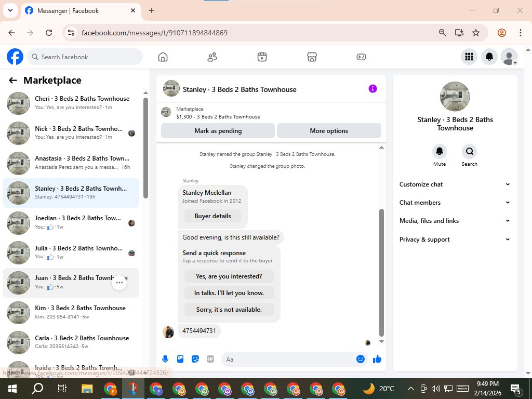Search in conversation magnifier icon
Viewport: 532px width, 399px height.
pos(470,151)
